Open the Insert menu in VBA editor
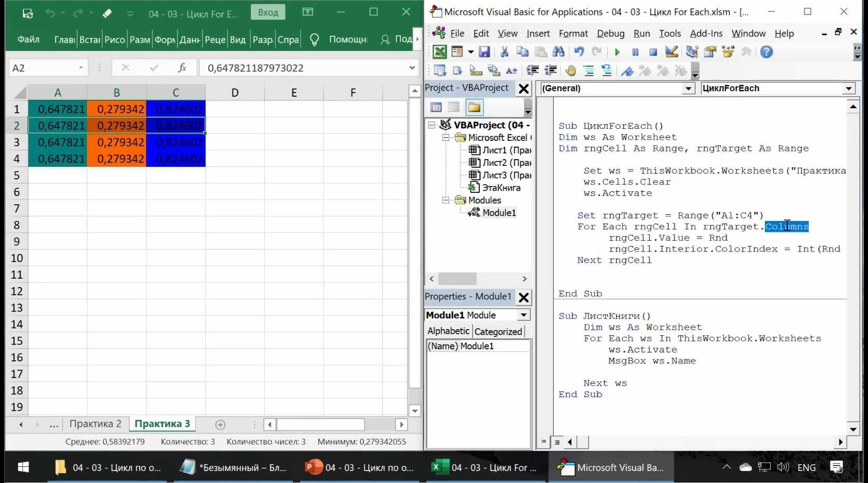Screen dimensions: 868x483 (538, 33)
